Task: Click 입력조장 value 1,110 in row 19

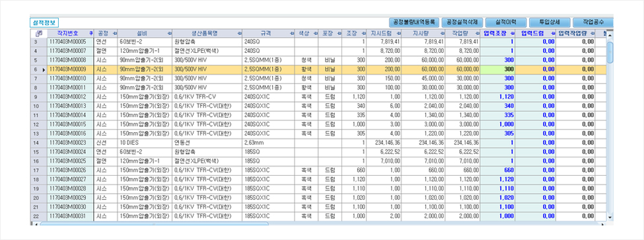Action: coord(497,188)
